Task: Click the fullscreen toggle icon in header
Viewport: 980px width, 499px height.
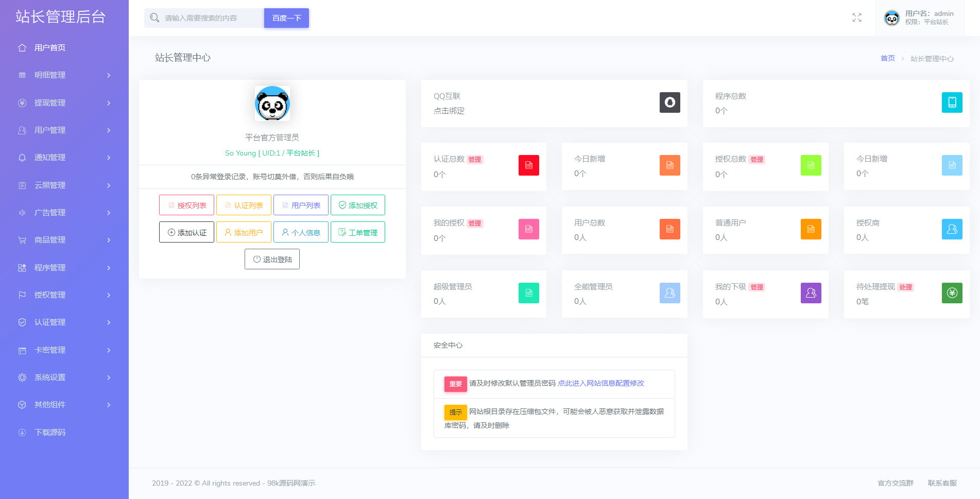Action: point(857,18)
